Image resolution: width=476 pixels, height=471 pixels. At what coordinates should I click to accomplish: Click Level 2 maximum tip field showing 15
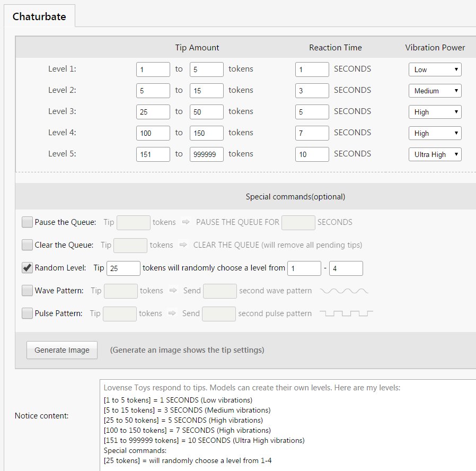pyautogui.click(x=206, y=91)
